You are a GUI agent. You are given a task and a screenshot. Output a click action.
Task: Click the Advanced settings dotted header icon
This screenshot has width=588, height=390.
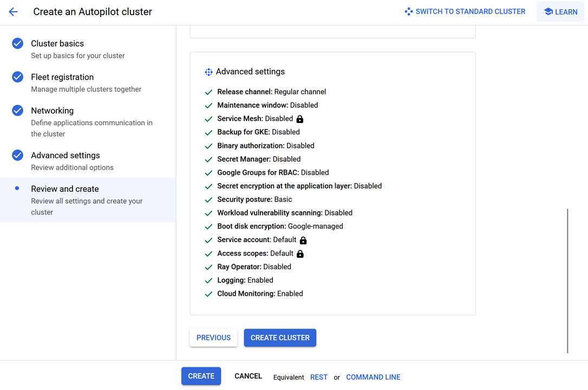coord(208,72)
